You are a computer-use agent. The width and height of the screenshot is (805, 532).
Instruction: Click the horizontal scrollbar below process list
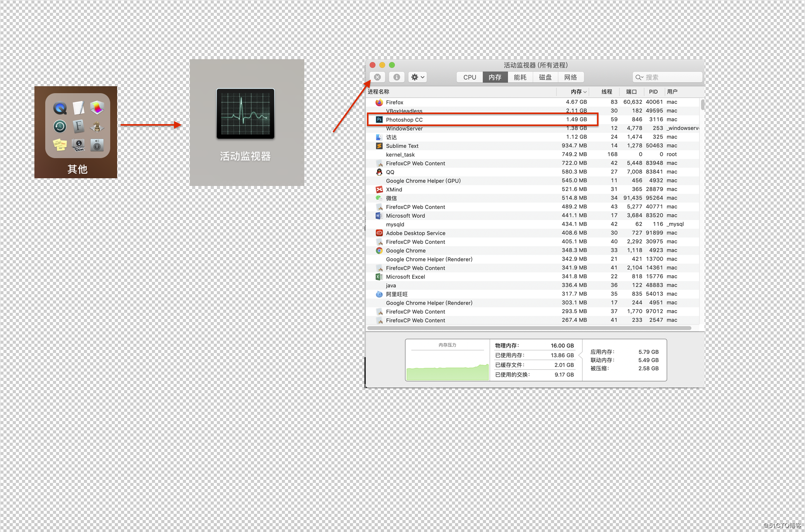pos(529,328)
